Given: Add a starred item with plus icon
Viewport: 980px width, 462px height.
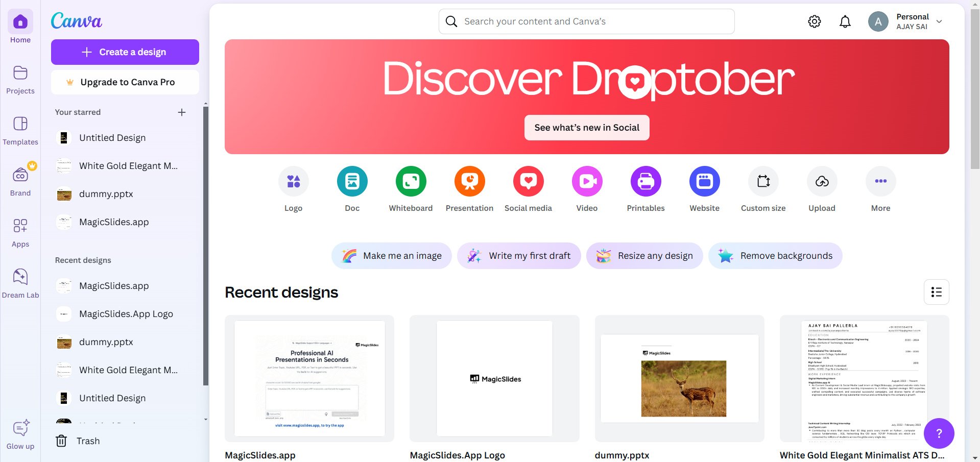Looking at the screenshot, I should pos(182,112).
